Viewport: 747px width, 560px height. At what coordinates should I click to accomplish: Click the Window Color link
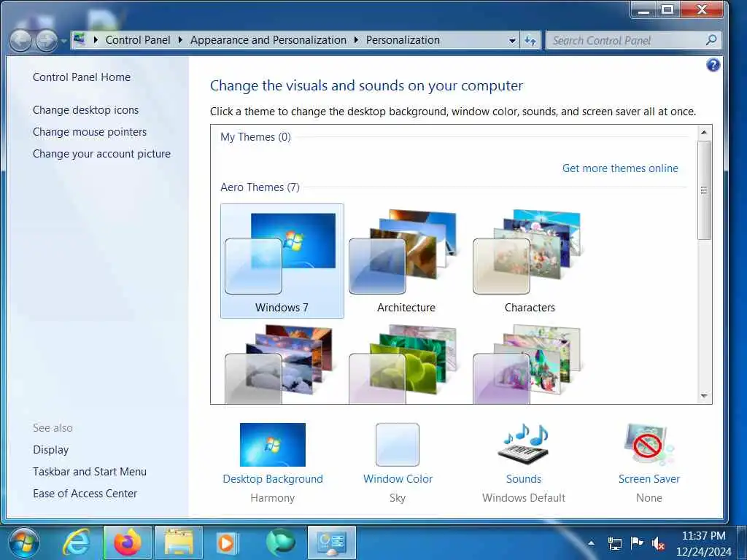tap(398, 479)
